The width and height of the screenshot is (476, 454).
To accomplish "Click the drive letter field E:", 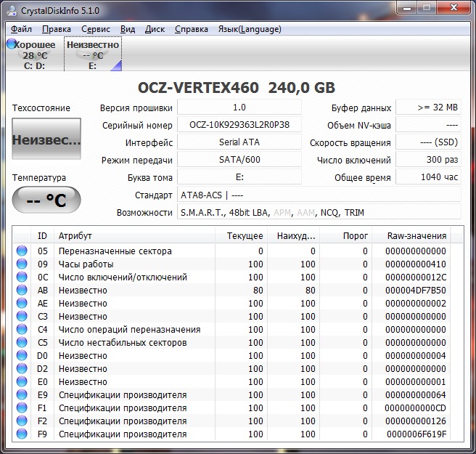I will (239, 177).
